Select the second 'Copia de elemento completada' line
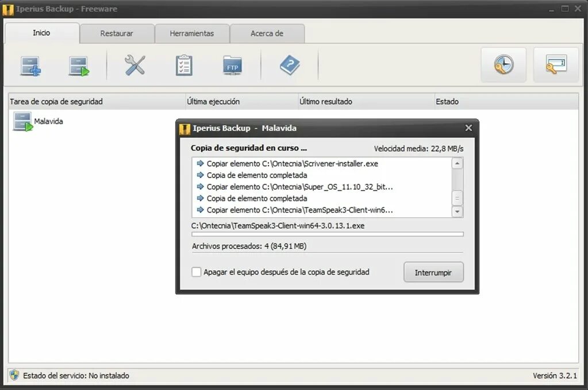The width and height of the screenshot is (588, 390). (252, 199)
